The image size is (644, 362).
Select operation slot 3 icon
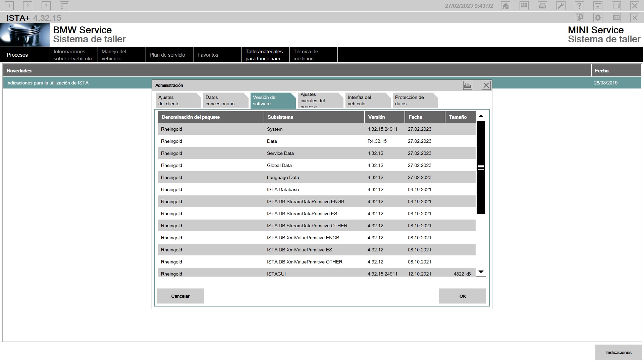[46, 6]
